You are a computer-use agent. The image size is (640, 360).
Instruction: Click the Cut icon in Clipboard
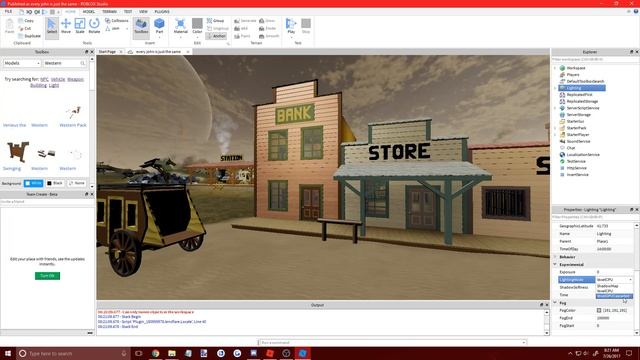(20, 28)
